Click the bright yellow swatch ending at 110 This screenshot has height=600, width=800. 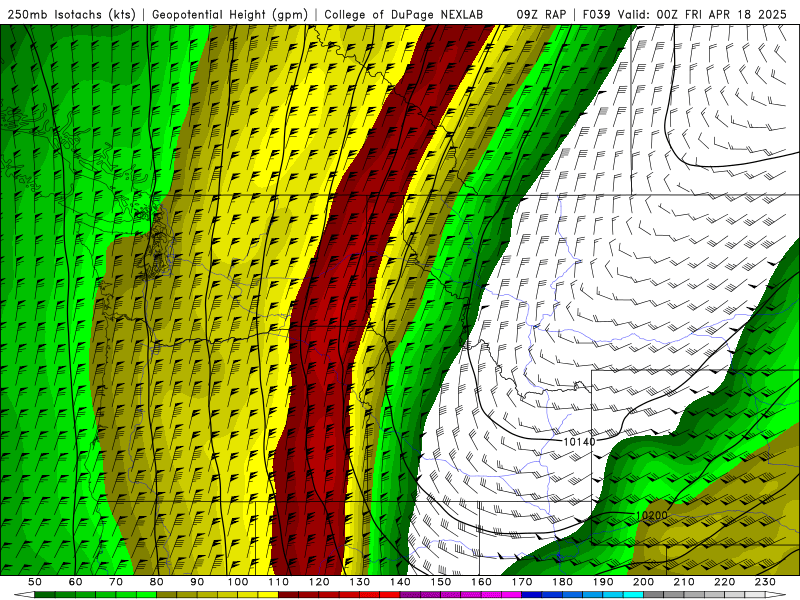tap(268, 595)
